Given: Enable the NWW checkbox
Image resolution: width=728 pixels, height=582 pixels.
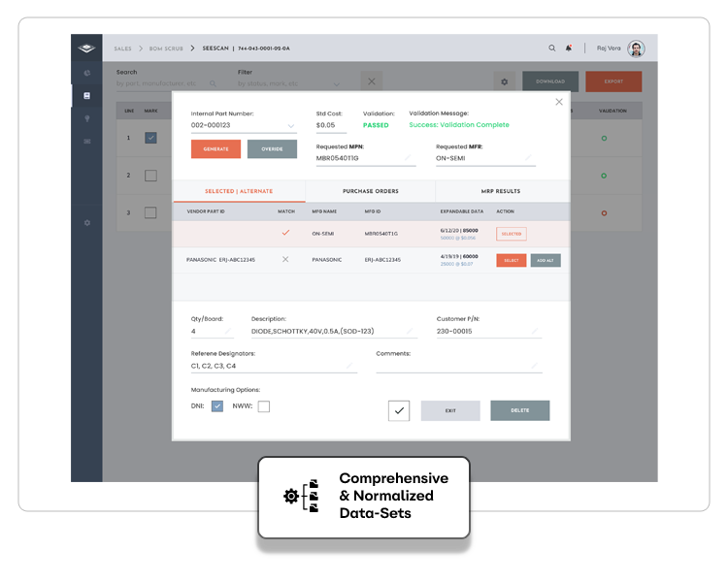Looking at the screenshot, I should tap(263, 406).
